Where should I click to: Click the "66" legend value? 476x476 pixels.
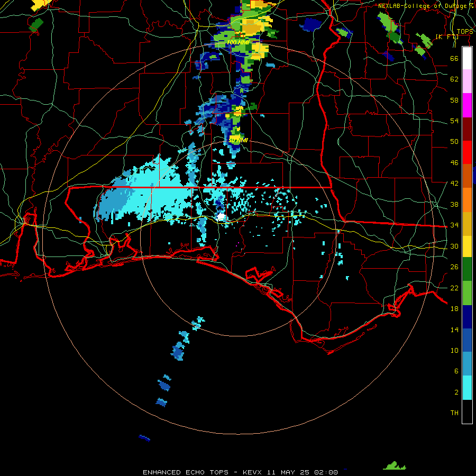point(454,58)
